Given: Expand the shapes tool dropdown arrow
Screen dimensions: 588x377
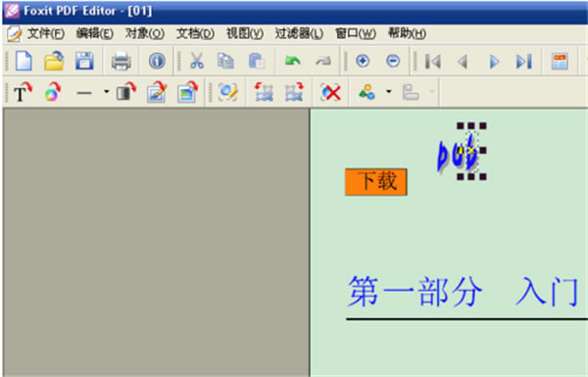Looking at the screenshot, I should click(389, 91).
